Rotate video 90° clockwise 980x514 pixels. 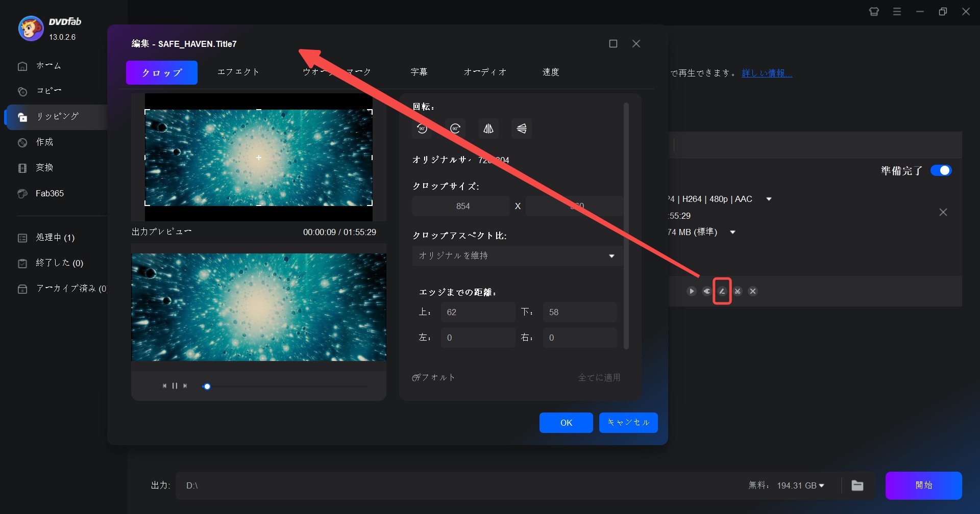(455, 128)
